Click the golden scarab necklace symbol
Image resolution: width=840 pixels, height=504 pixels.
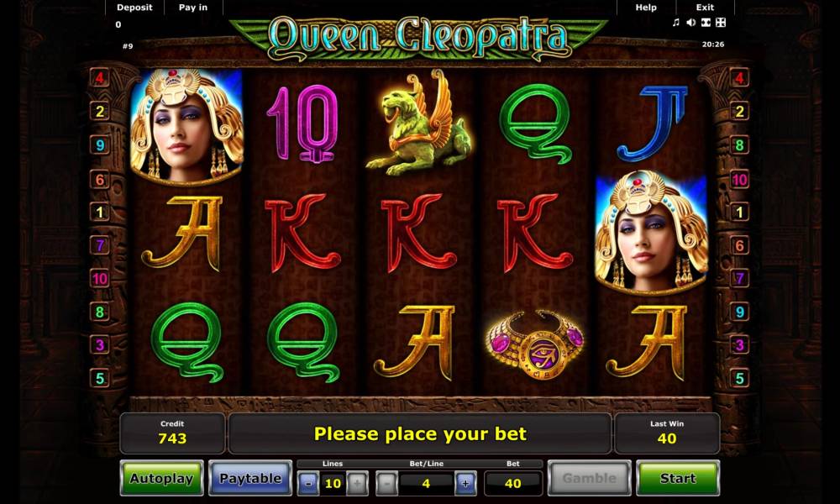click(535, 344)
